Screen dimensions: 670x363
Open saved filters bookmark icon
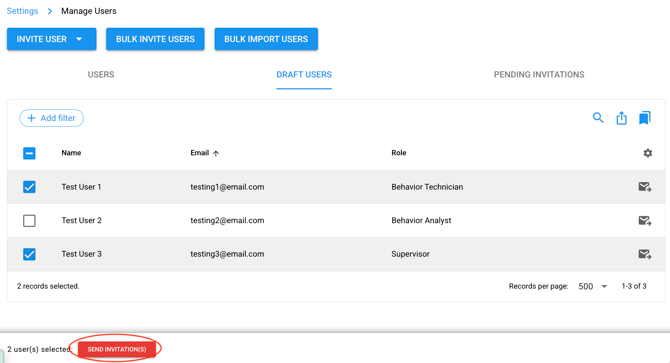644,118
